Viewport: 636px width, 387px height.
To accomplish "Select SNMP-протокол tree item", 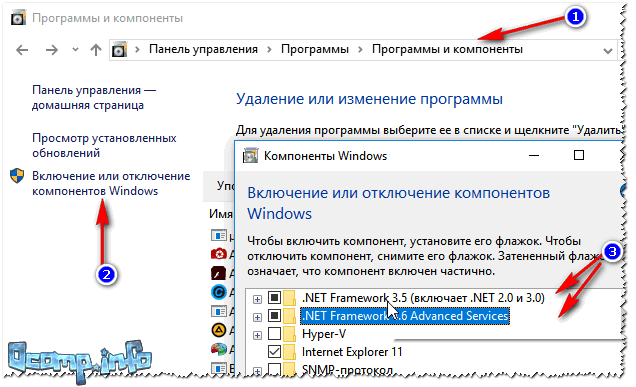I will coord(347,369).
